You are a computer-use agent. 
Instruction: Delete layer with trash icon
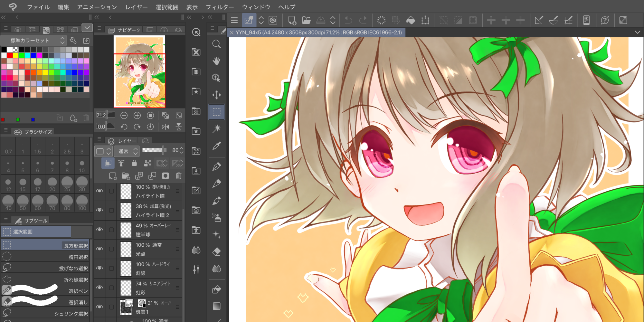[179, 176]
